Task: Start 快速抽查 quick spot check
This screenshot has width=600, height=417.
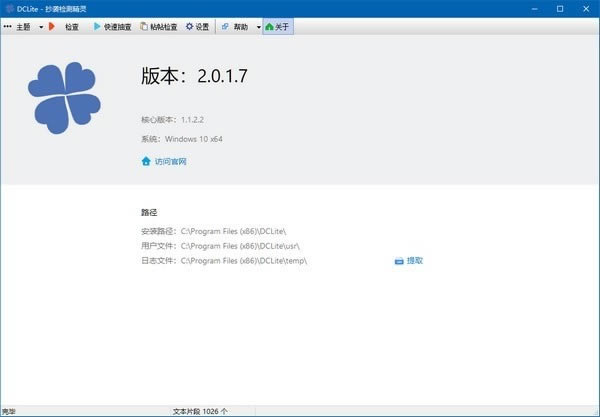Action: click(111, 27)
